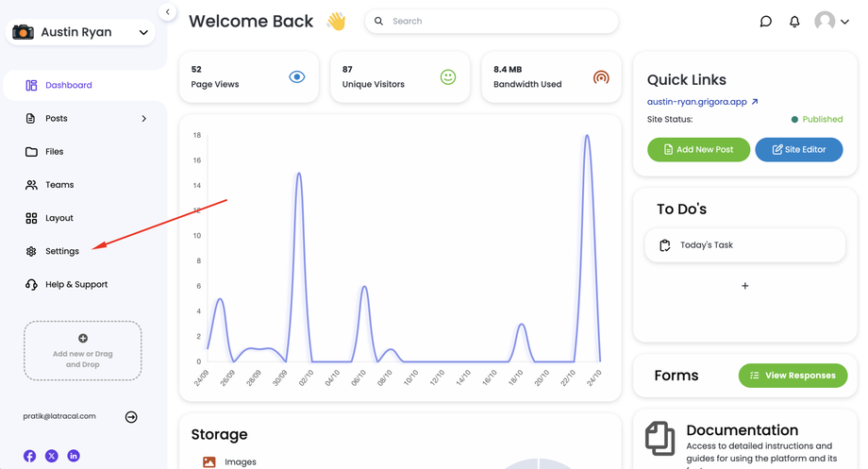Click the Documentation pages icon
This screenshot has width=868, height=469.
click(659, 439)
